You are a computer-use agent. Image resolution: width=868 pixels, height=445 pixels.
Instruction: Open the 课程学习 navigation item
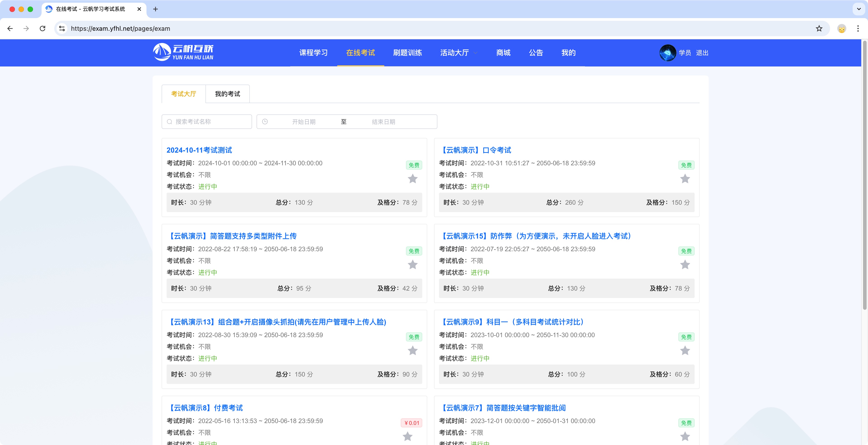coord(313,53)
